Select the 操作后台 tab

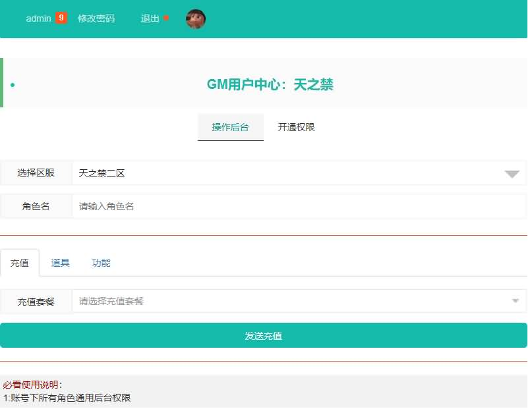pos(231,127)
